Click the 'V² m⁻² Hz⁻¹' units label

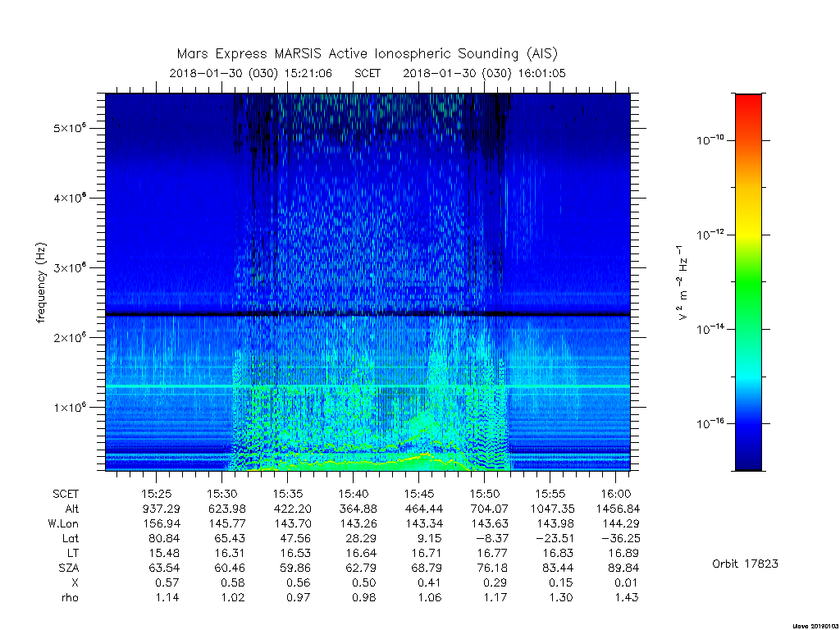point(682,283)
